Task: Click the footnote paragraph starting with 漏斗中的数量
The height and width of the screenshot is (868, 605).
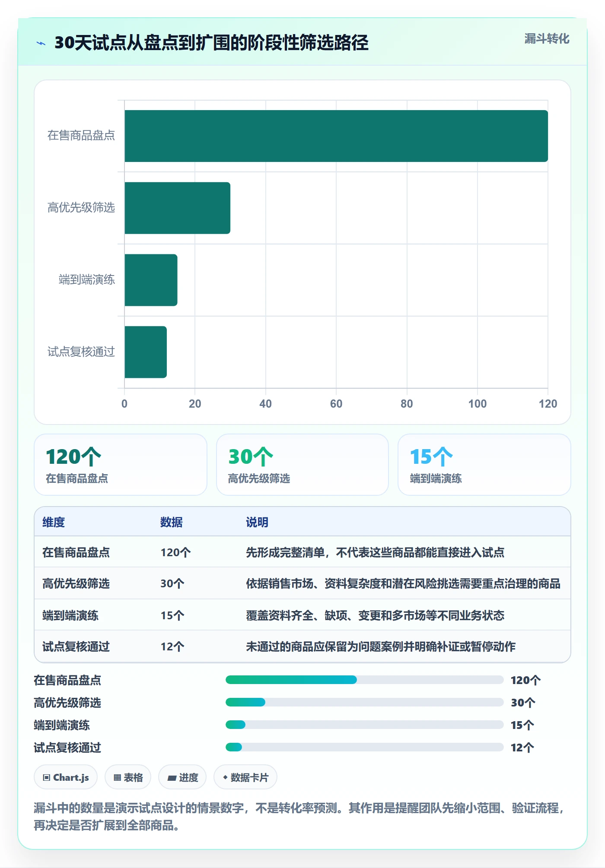Action: tap(299, 817)
